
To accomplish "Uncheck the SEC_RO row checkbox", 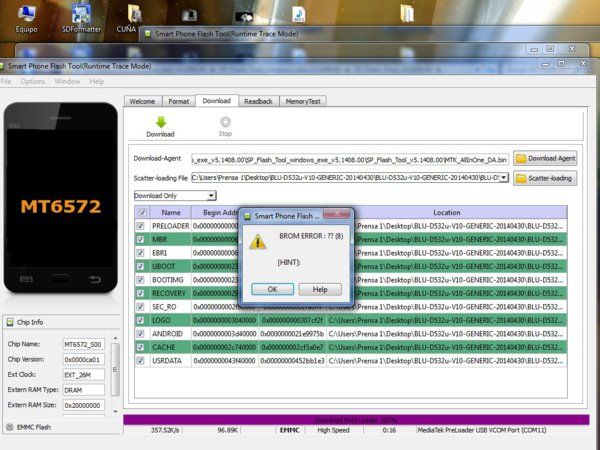I will tap(140, 307).
